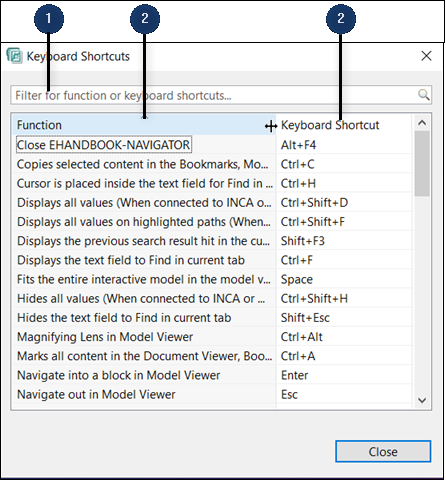Click the Ctrl+Alt shortcut cell
The width and height of the screenshot is (446, 480).
click(345, 337)
